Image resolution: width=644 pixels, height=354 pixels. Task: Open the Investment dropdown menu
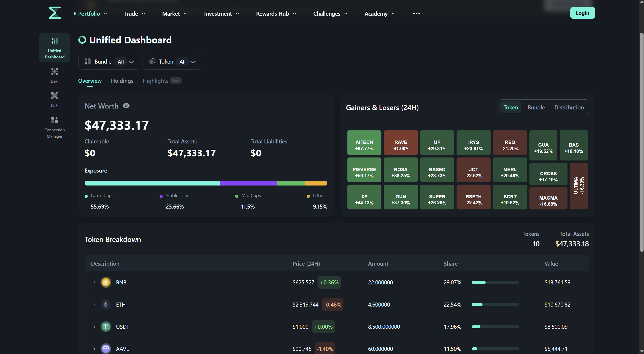click(222, 13)
